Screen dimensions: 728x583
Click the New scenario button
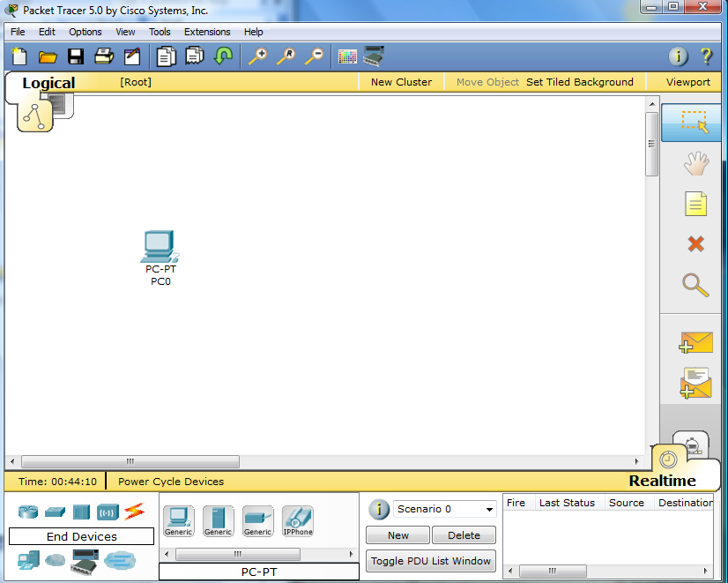click(x=397, y=535)
